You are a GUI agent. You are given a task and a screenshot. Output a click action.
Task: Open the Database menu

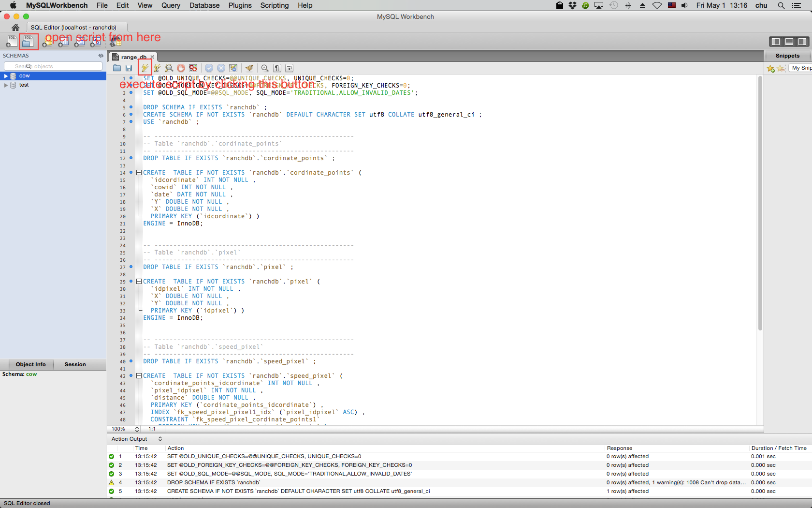coord(204,5)
